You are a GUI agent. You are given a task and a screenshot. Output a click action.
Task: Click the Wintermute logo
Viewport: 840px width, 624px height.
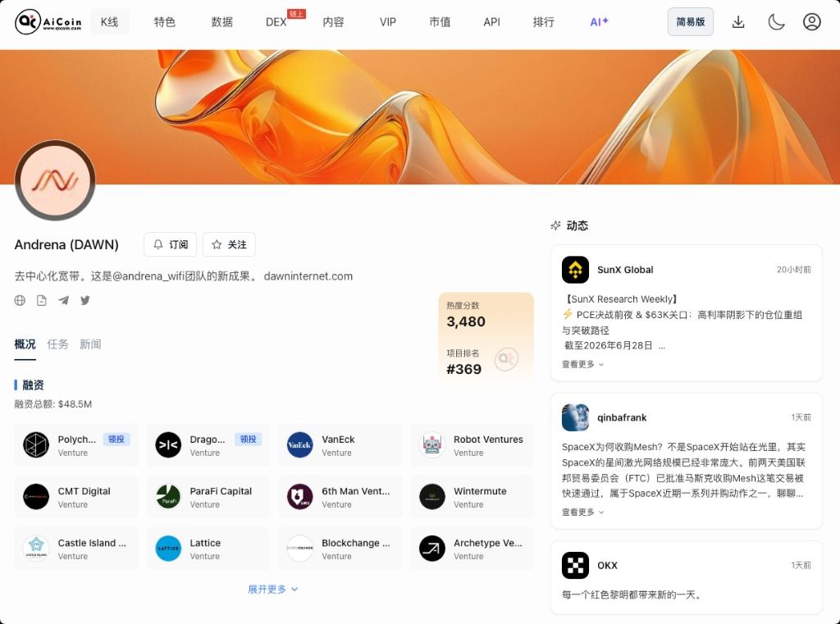432,497
